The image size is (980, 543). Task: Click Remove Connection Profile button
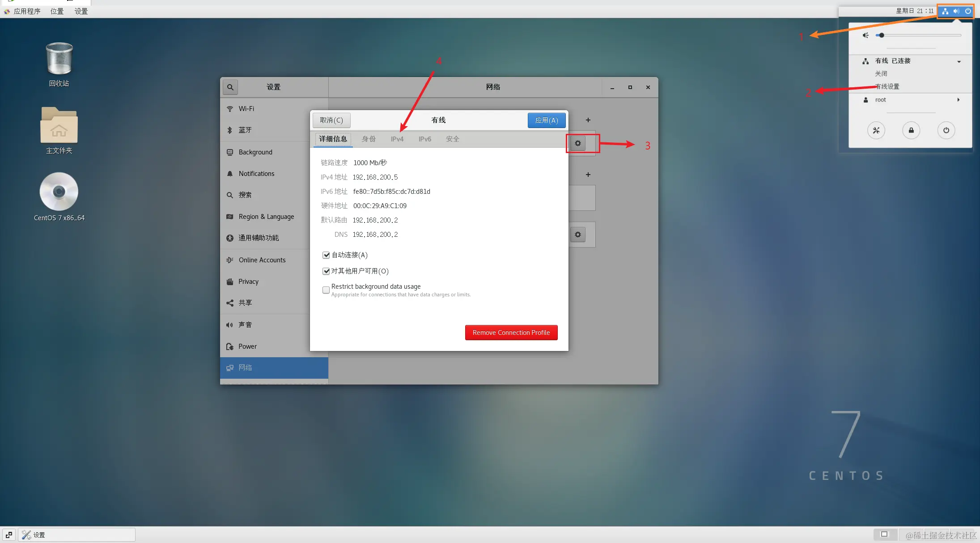point(511,333)
